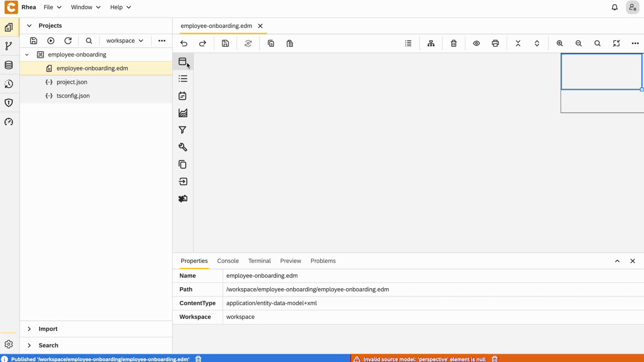Collapse the bottom panel with chevron up

(x=617, y=261)
